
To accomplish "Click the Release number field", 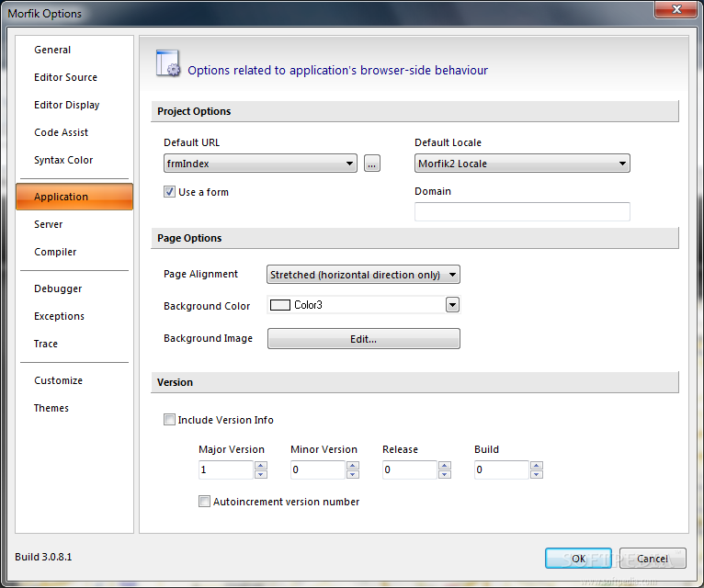I will click(410, 469).
